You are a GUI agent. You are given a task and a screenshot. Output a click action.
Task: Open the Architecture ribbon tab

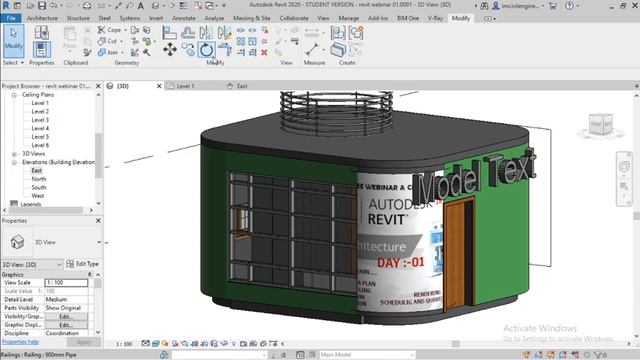(x=42, y=18)
